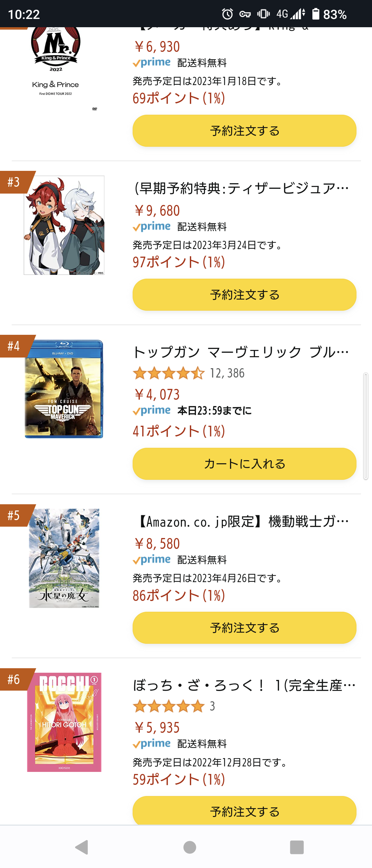Pre-order the ¥9,680 item
The height and width of the screenshot is (868, 372).
click(x=244, y=295)
